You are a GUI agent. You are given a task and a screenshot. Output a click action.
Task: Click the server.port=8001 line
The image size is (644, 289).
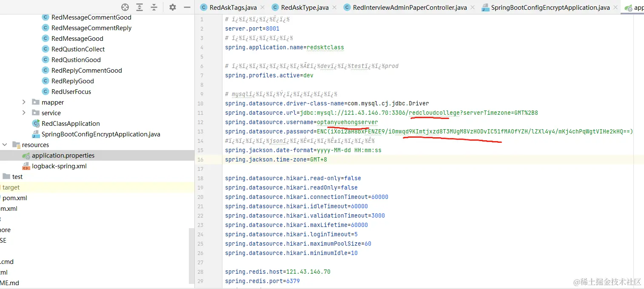252,29
